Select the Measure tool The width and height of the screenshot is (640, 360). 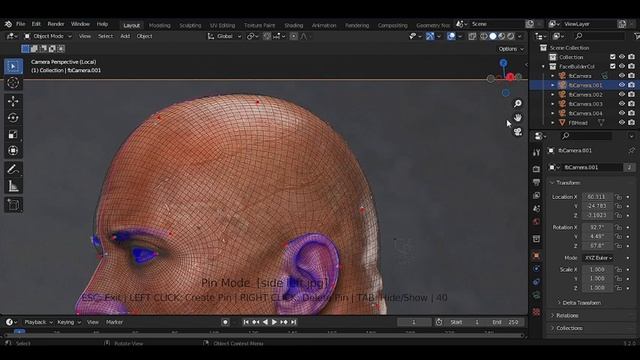click(13, 187)
